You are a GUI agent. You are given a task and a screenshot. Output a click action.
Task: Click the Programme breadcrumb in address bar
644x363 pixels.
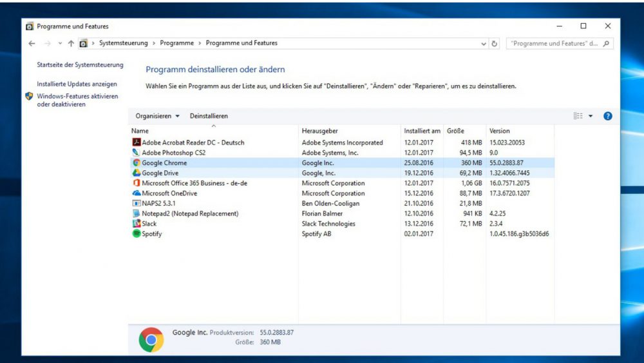[x=176, y=43]
